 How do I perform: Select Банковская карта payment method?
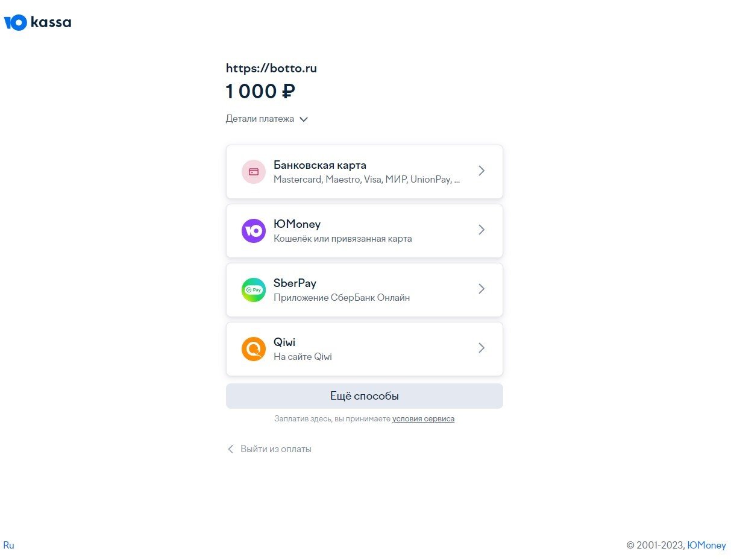[320, 165]
